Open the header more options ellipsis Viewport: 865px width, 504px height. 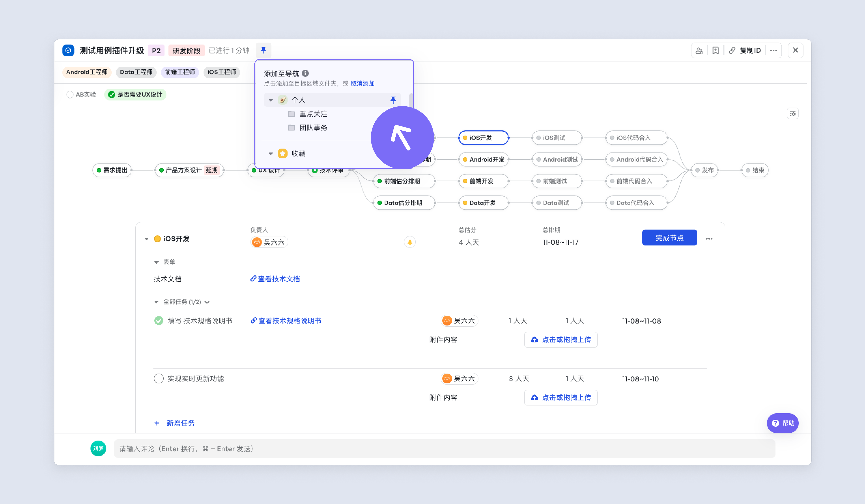click(x=773, y=51)
